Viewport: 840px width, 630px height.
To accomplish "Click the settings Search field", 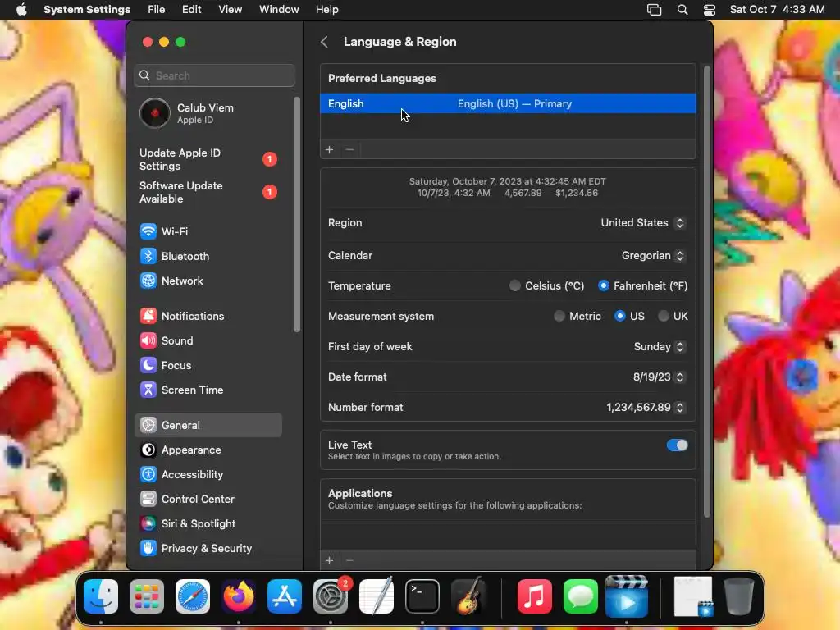I will coord(214,75).
